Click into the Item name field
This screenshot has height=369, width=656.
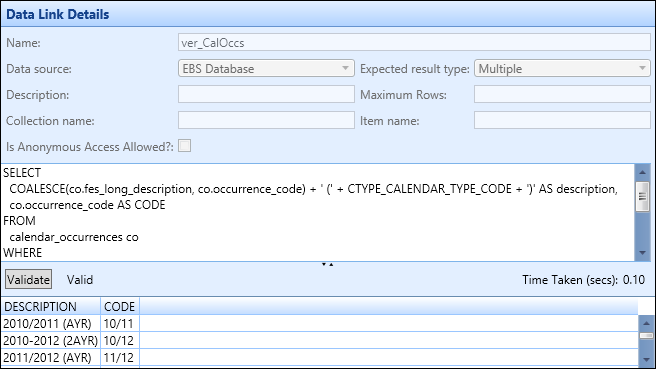(562, 120)
